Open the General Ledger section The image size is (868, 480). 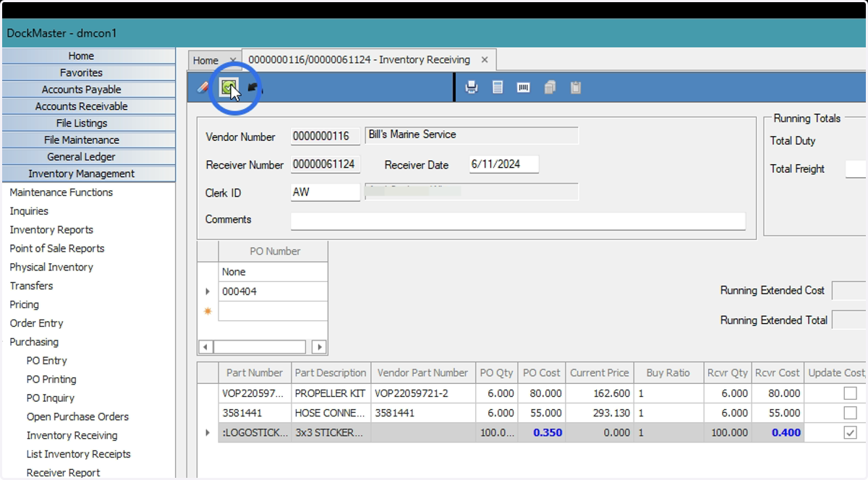tap(88, 157)
